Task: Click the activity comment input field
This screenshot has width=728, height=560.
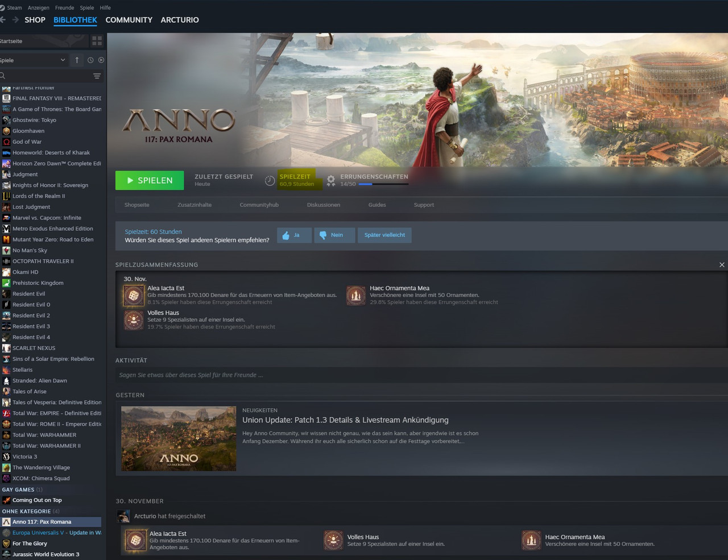Action: [x=421, y=375]
